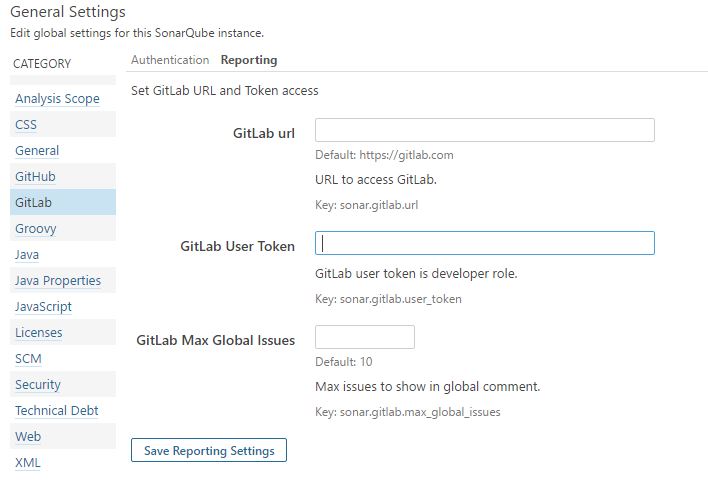This screenshot has height=502, width=708.
Task: Click the 'GitLab url' label
Action: tap(264, 133)
